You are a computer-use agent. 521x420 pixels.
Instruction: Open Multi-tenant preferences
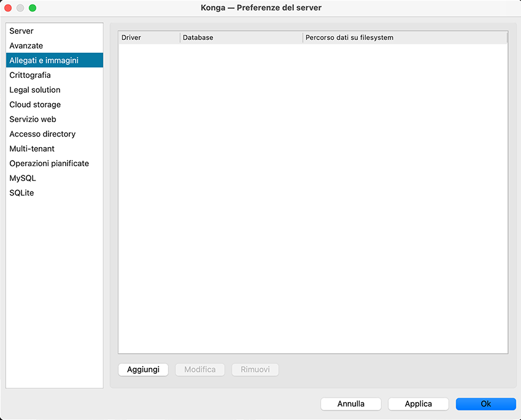tap(32, 149)
